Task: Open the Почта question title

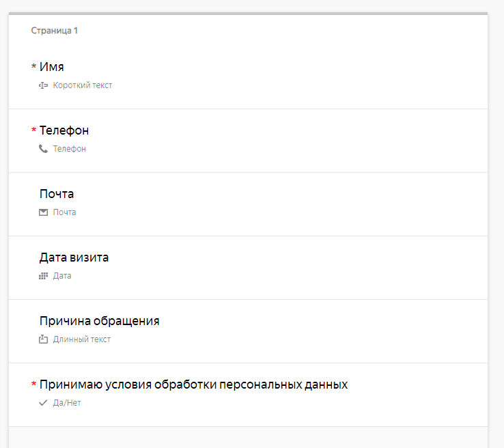Action: click(x=57, y=194)
